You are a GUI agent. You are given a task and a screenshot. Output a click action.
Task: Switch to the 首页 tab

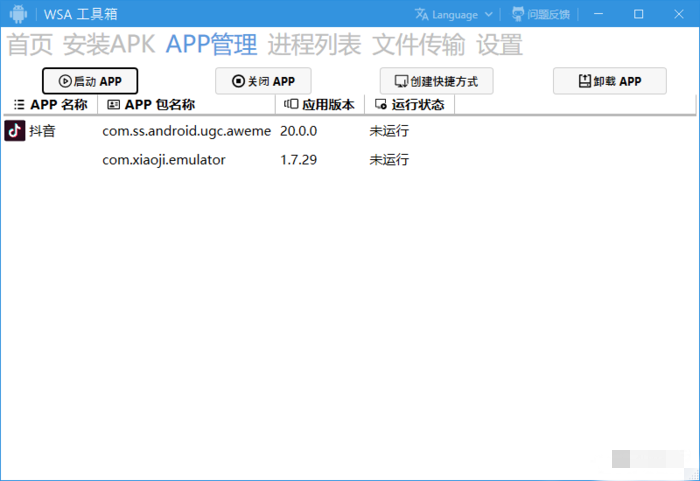pyautogui.click(x=30, y=45)
